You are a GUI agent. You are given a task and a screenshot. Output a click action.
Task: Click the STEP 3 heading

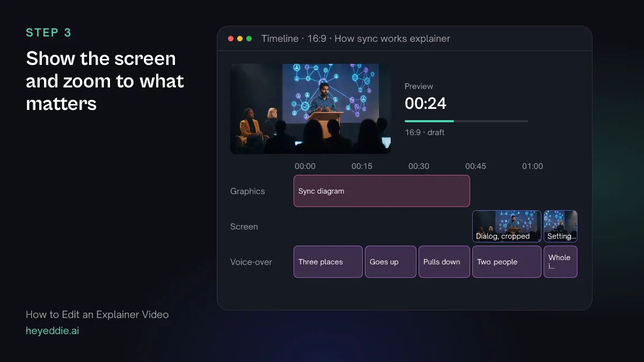click(x=49, y=33)
